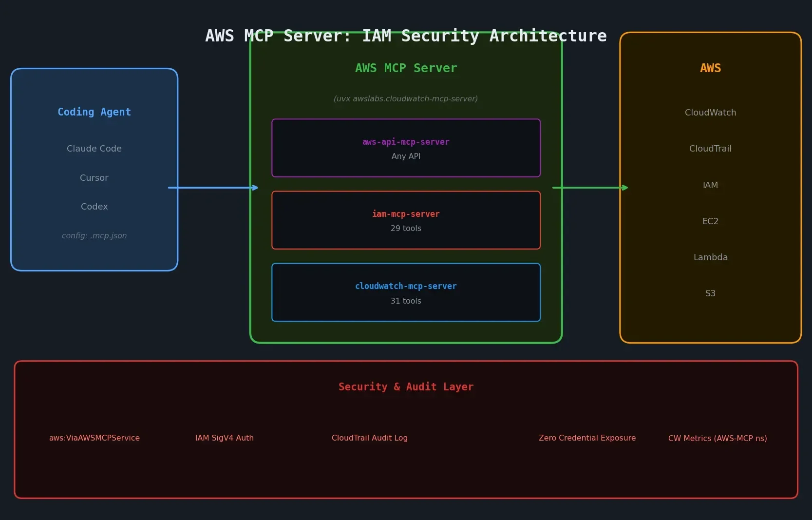The width and height of the screenshot is (812, 520).
Task: Select the 'Coding Agent' heading
Action: tap(94, 112)
